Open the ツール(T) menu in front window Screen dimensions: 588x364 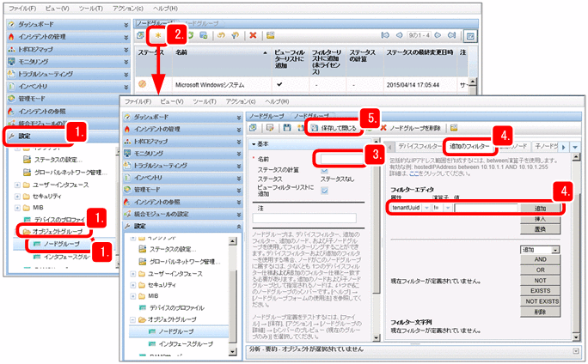pos(205,101)
